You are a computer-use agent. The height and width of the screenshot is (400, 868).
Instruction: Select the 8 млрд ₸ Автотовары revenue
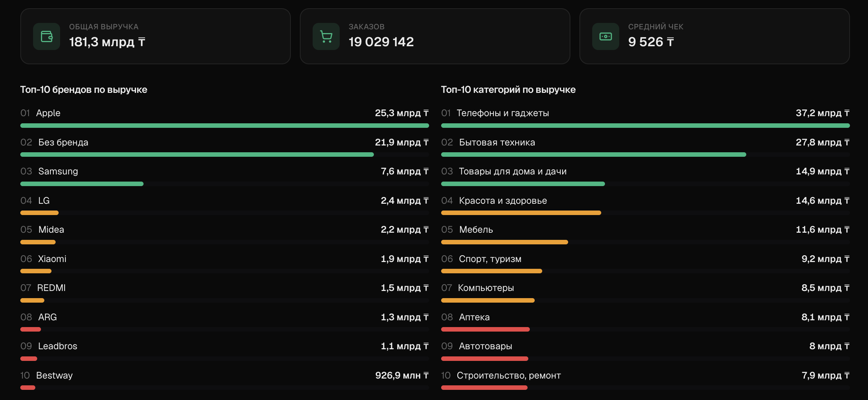click(x=829, y=346)
